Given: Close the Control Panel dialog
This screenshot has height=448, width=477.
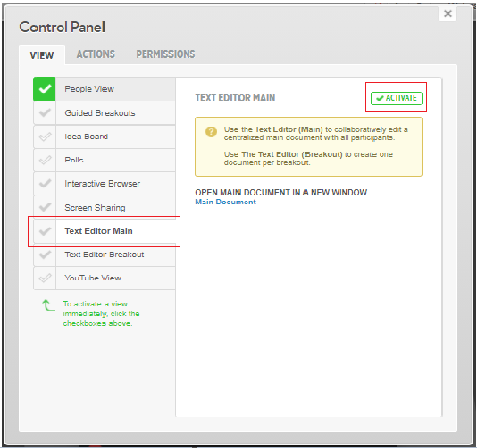Looking at the screenshot, I should (448, 13).
